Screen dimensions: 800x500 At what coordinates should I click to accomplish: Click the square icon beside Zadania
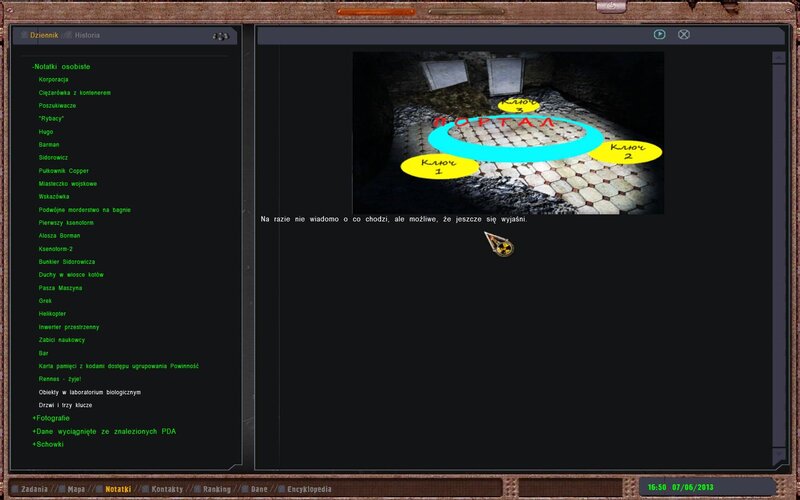14,489
